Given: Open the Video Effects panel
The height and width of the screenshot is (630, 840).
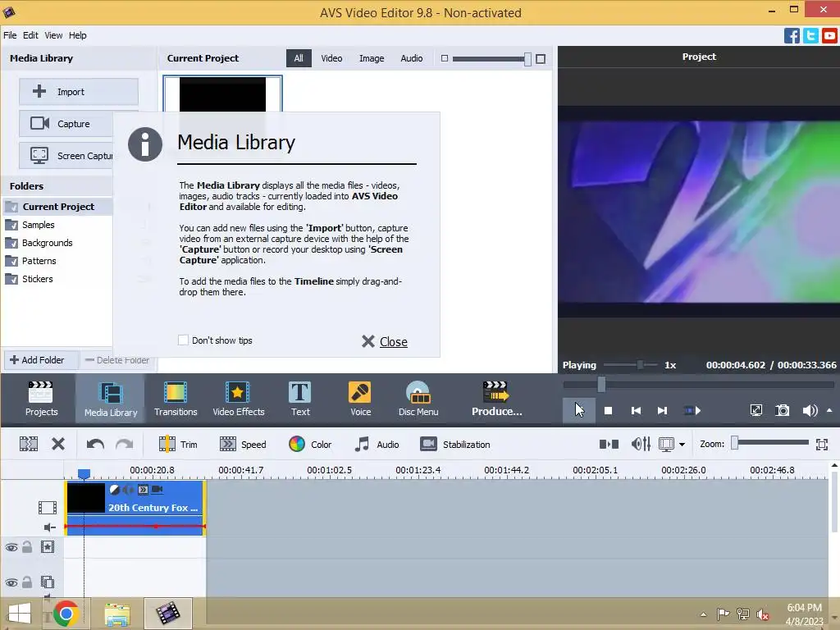Looking at the screenshot, I should pyautogui.click(x=239, y=399).
